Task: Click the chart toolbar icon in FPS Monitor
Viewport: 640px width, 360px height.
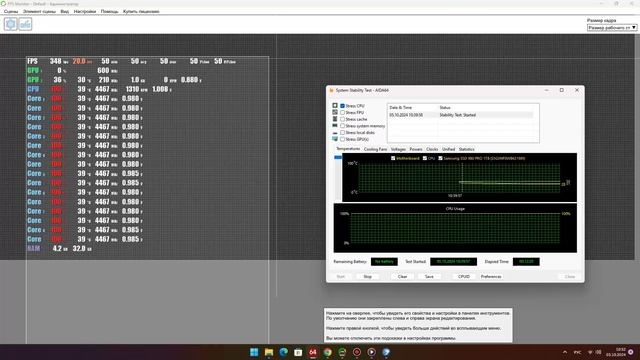Action: [25, 24]
